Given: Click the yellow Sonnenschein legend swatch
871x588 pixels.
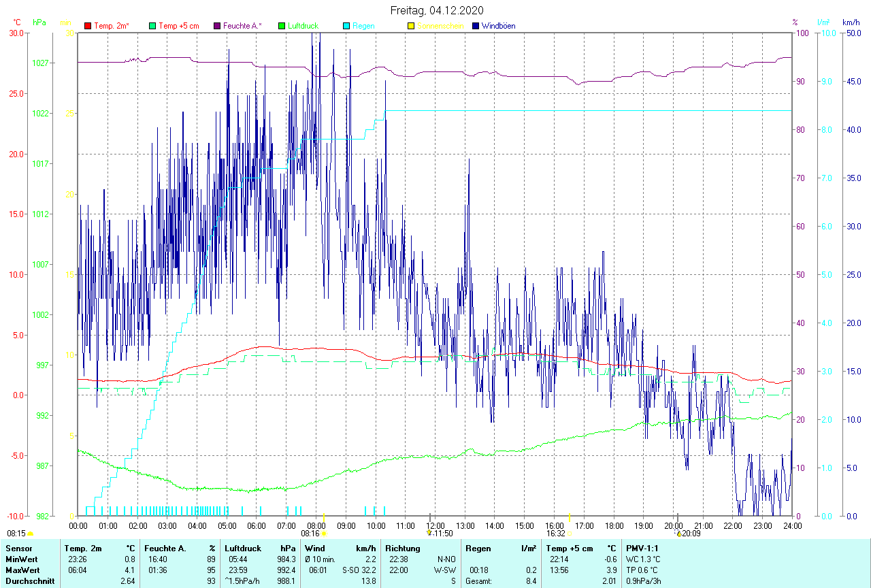Looking at the screenshot, I should 411,26.
